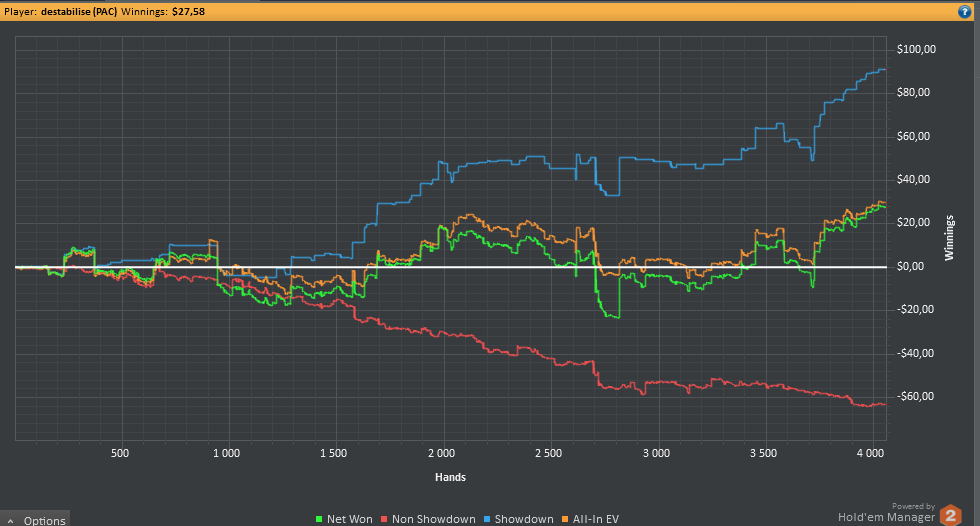Click the 3 000 hands axis label
Screen dimensions: 980x526
[x=656, y=454]
